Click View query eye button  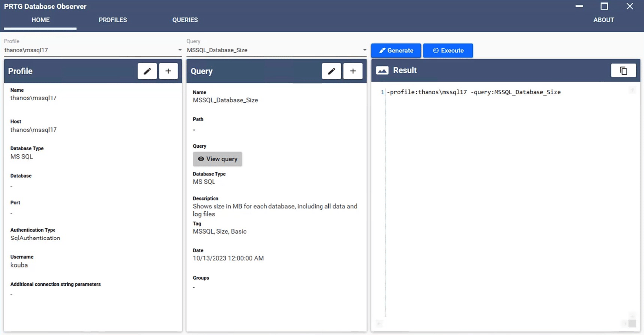pyautogui.click(x=217, y=159)
